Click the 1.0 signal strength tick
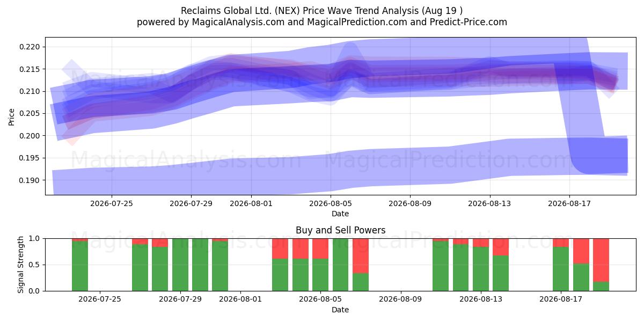Screen dimensions: 644x322 (x=35, y=238)
